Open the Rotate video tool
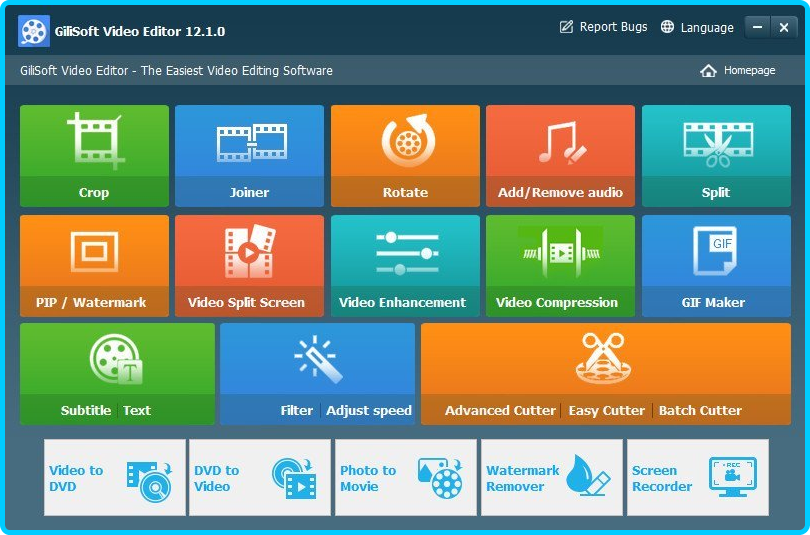The height and width of the screenshot is (535, 810). 405,155
